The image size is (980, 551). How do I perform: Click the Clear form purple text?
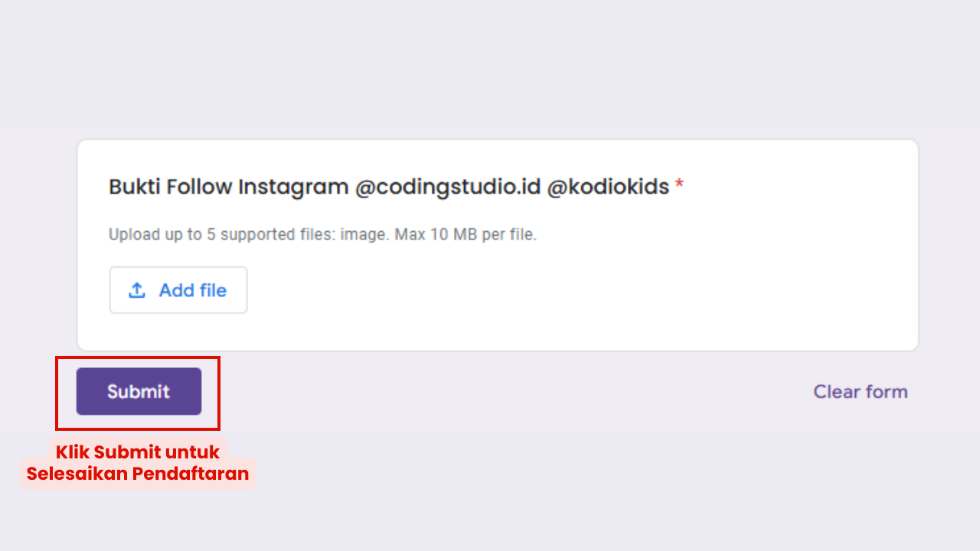(x=859, y=391)
